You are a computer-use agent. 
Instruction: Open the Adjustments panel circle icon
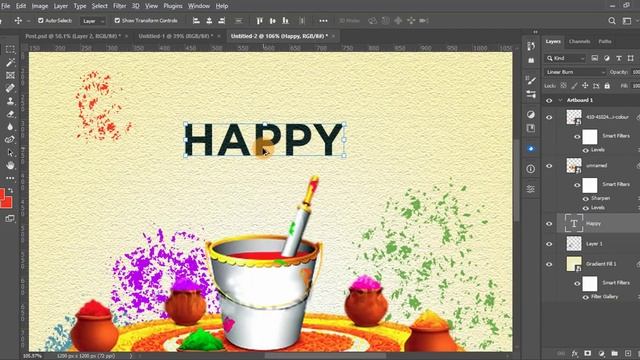click(531, 114)
